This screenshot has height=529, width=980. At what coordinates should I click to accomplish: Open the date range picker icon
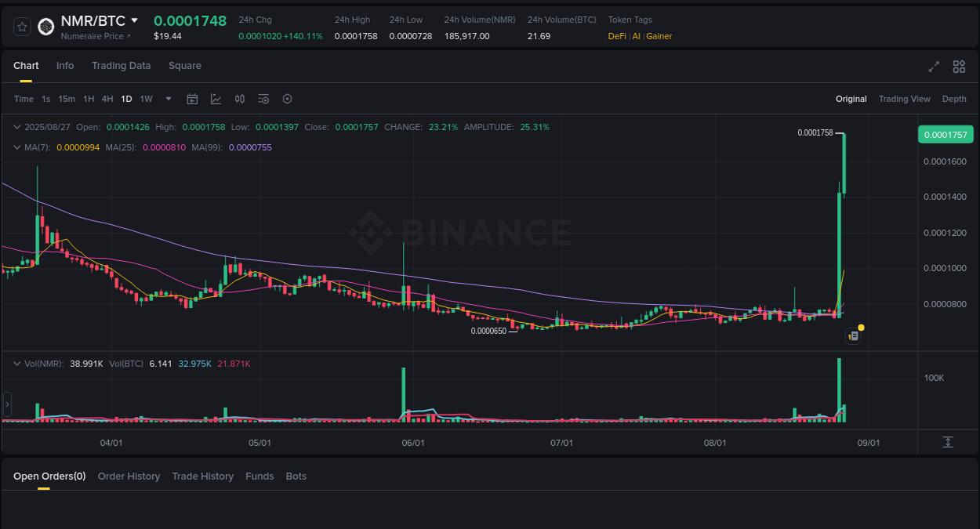coord(192,99)
